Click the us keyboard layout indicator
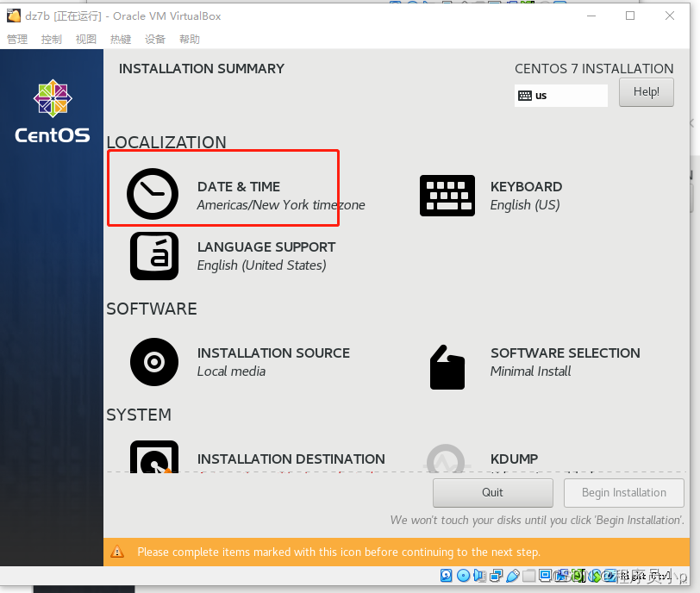 click(x=560, y=96)
